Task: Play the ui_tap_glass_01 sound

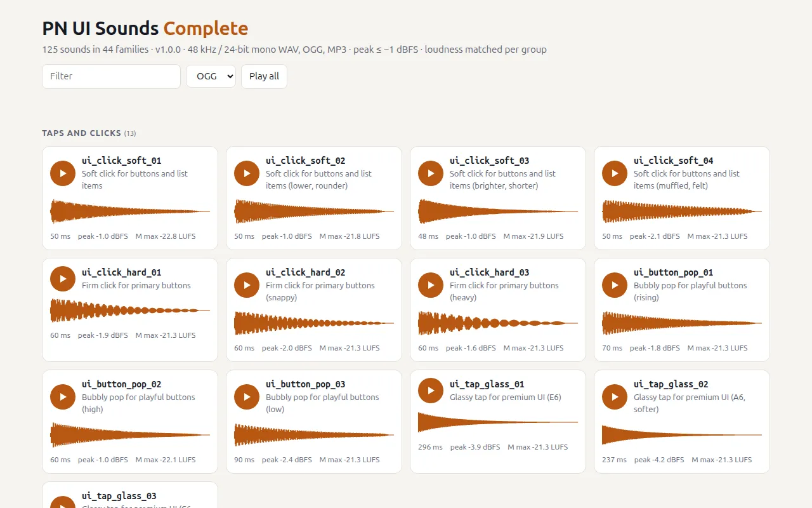Action: [431, 391]
